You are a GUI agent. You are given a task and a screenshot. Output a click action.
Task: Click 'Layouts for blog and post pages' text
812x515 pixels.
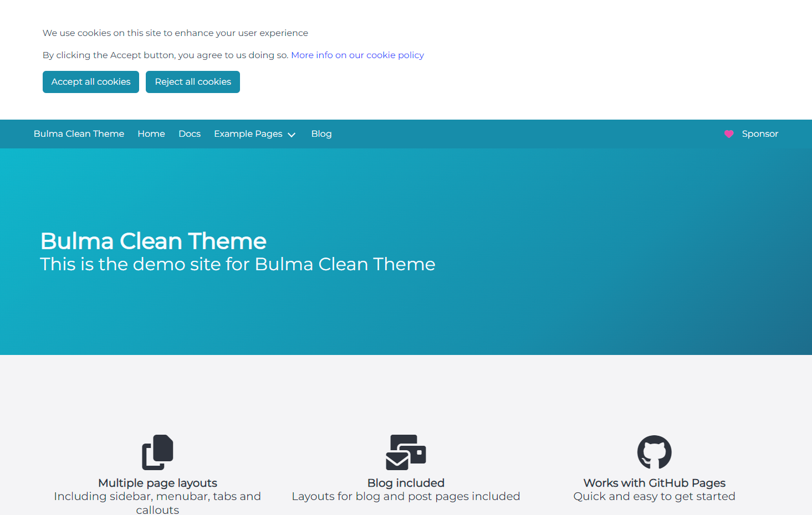tap(406, 496)
